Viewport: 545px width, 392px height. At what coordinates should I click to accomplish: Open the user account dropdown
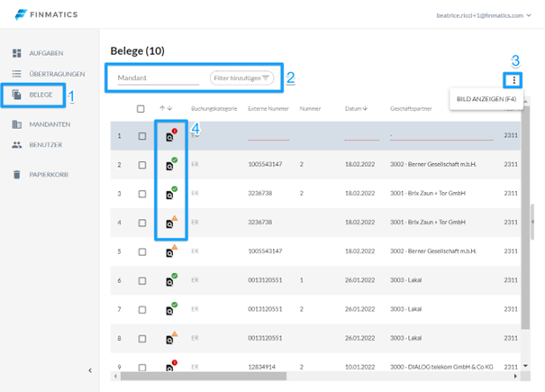[484, 15]
